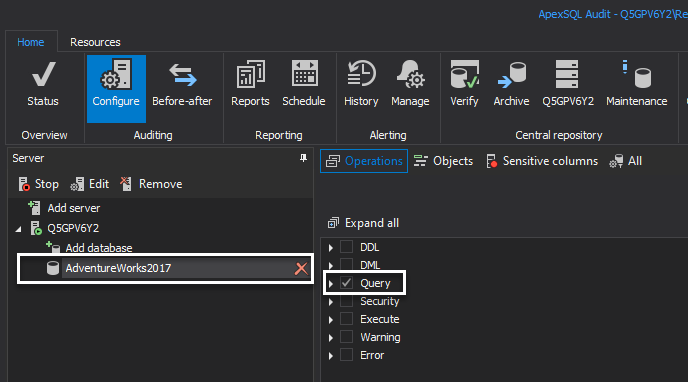Open repository Maintenance
688x382 pixels.
click(x=637, y=84)
